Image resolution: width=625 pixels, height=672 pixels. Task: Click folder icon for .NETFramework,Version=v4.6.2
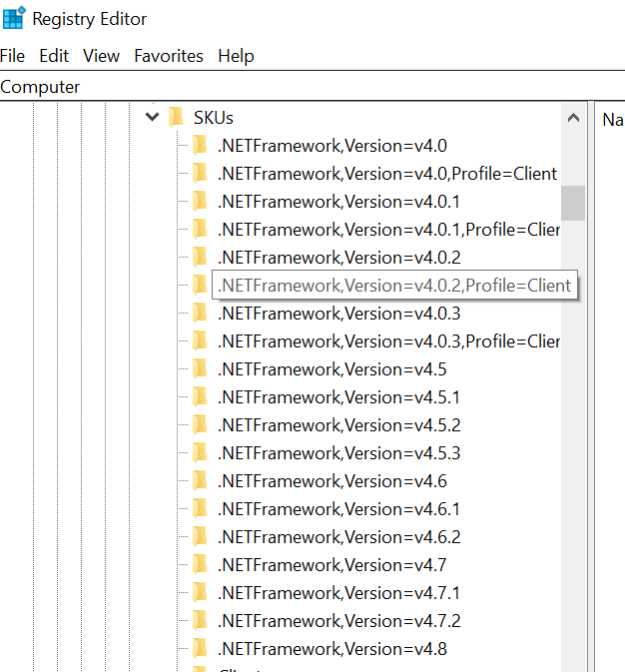pos(201,536)
